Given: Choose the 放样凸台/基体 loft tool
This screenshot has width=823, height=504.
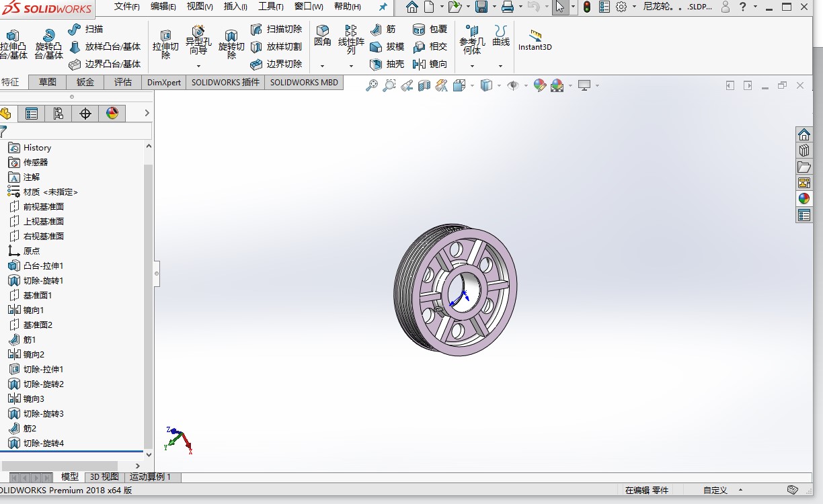Looking at the screenshot, I should pos(104,47).
